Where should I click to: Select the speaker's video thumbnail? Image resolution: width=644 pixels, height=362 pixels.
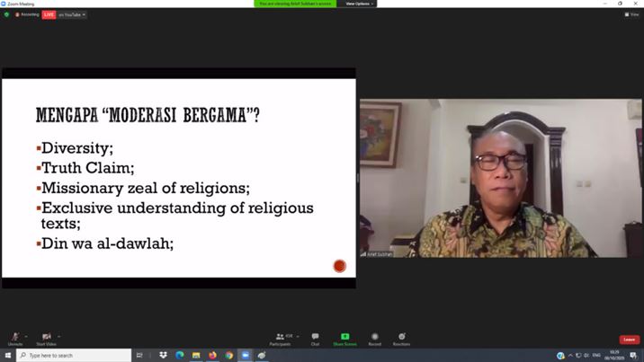tap(501, 178)
